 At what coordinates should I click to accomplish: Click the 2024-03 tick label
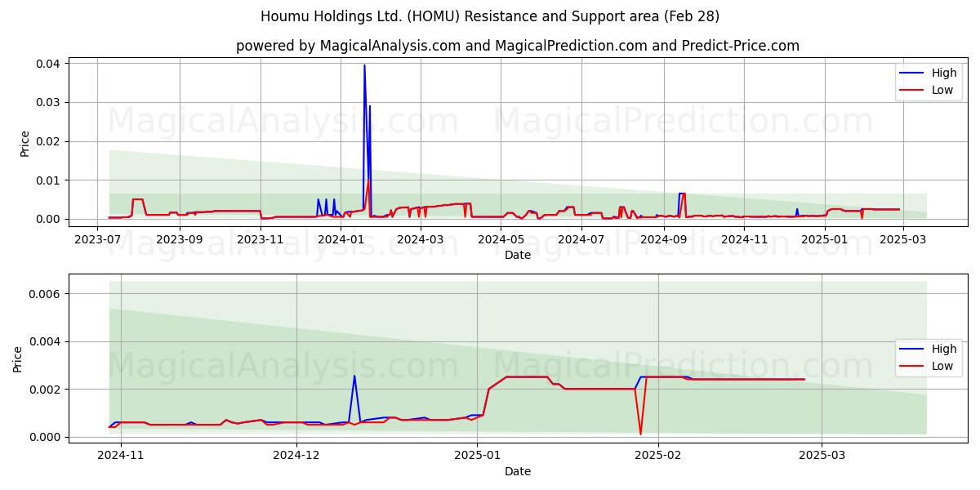[421, 239]
